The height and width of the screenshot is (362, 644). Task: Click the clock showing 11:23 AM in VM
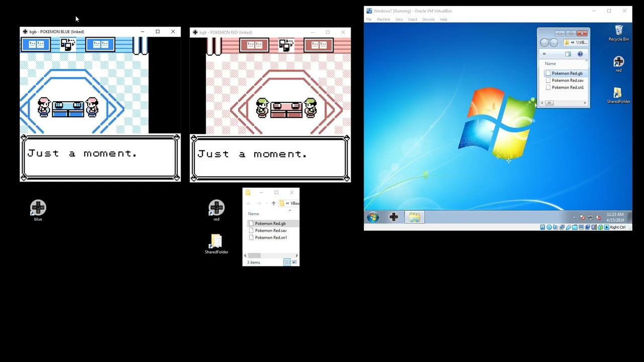615,215
